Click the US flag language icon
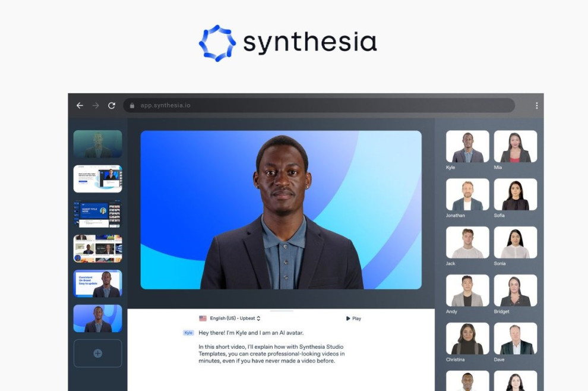This screenshot has height=391, width=588. (203, 318)
